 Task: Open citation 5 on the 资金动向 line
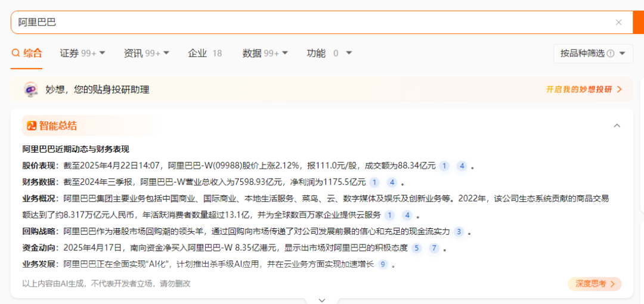(416, 248)
